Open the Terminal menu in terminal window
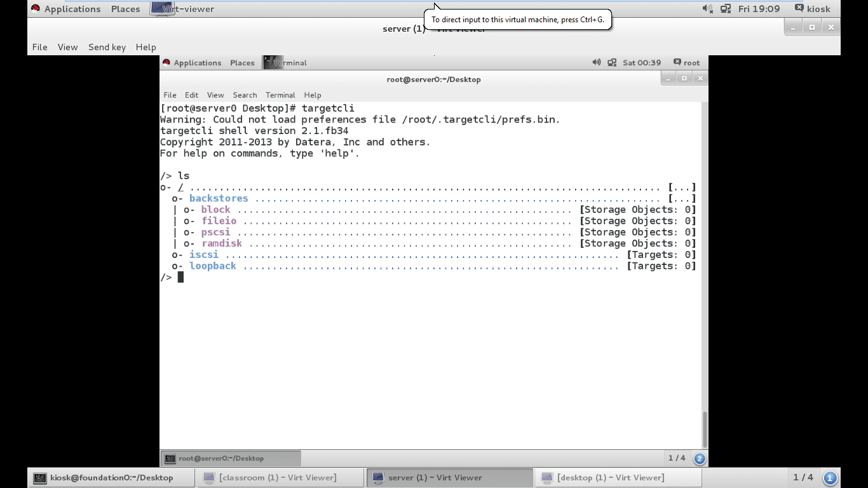 click(x=280, y=95)
